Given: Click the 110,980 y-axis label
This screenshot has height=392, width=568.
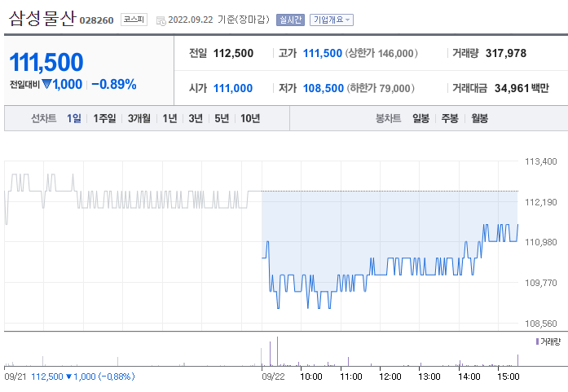Looking at the screenshot, I should coord(541,242).
